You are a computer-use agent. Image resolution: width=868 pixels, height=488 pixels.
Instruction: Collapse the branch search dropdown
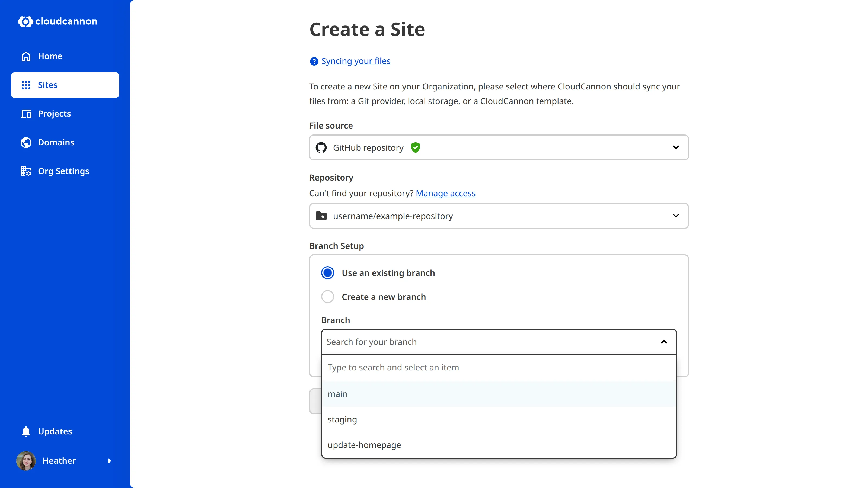coord(663,342)
